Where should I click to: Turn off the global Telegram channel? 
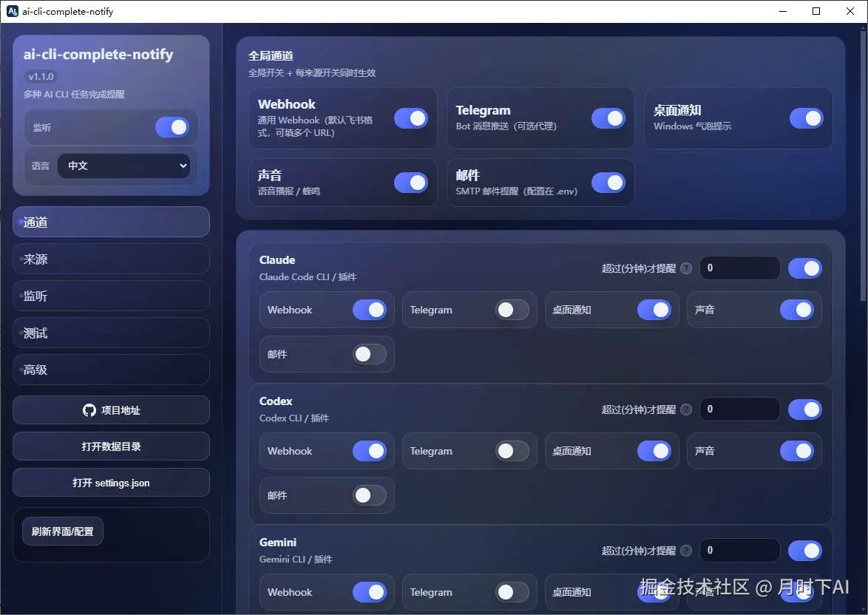click(x=608, y=118)
